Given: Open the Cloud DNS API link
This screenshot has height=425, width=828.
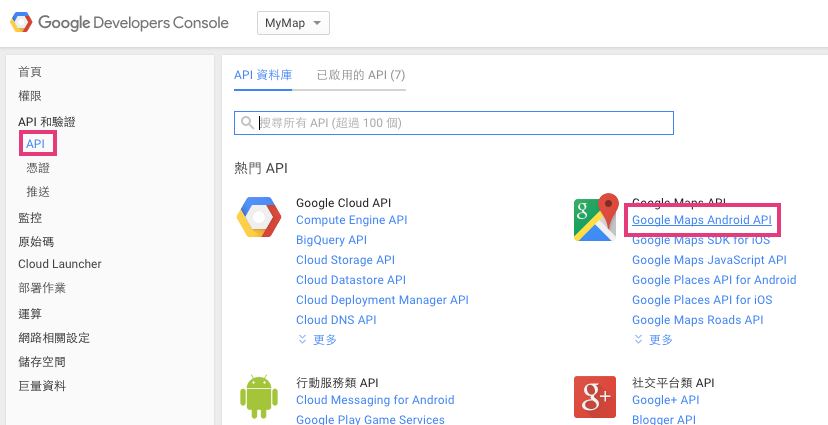Looking at the screenshot, I should pyautogui.click(x=336, y=320).
